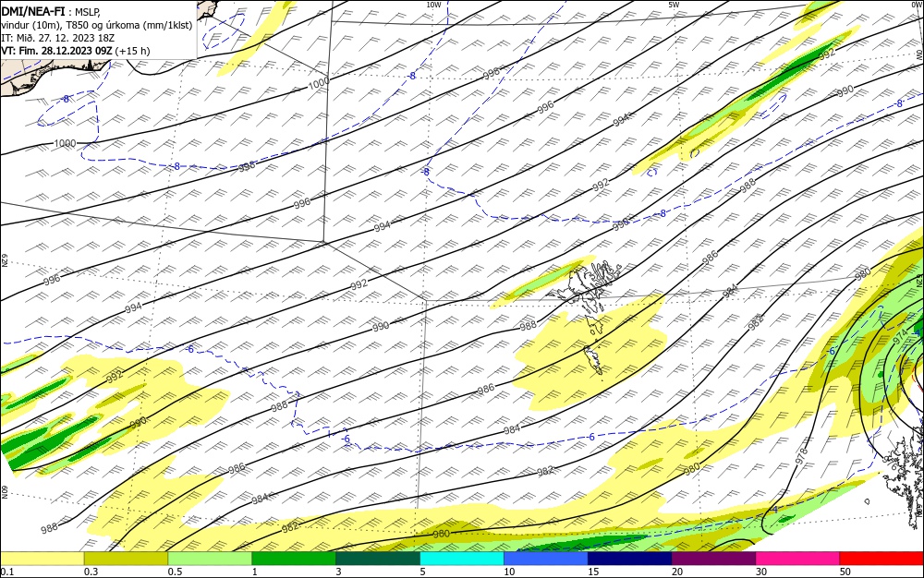Viewport: 924px width, 578px height.
Task: Click the legend value '0.1'
Action: pos(6,572)
